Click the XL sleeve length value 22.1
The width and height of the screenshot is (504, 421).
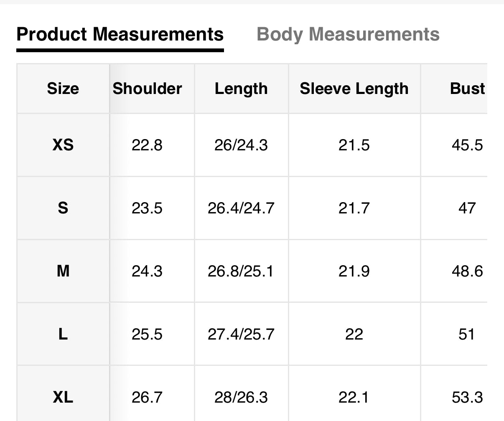pos(354,397)
